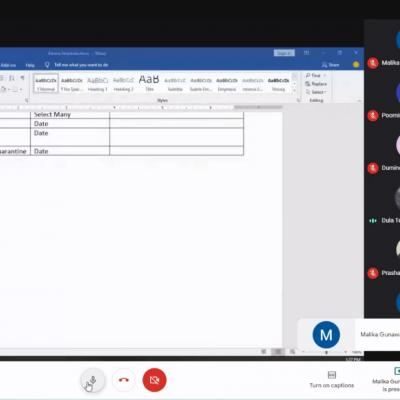Apply the Title style from gallery

point(149,83)
